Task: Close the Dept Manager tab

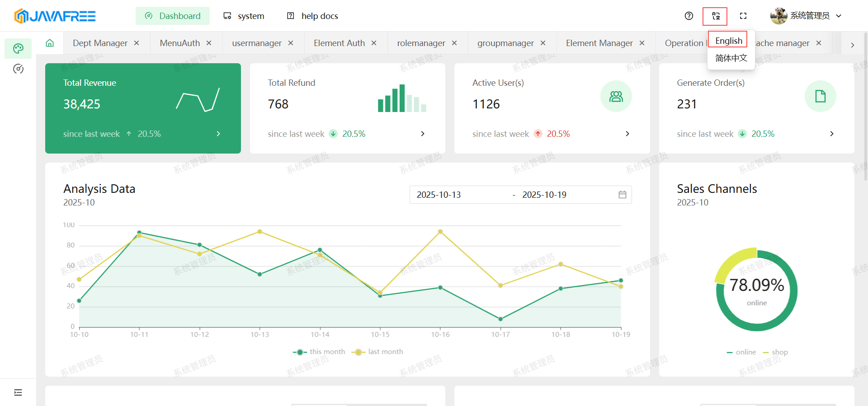Action: click(137, 43)
